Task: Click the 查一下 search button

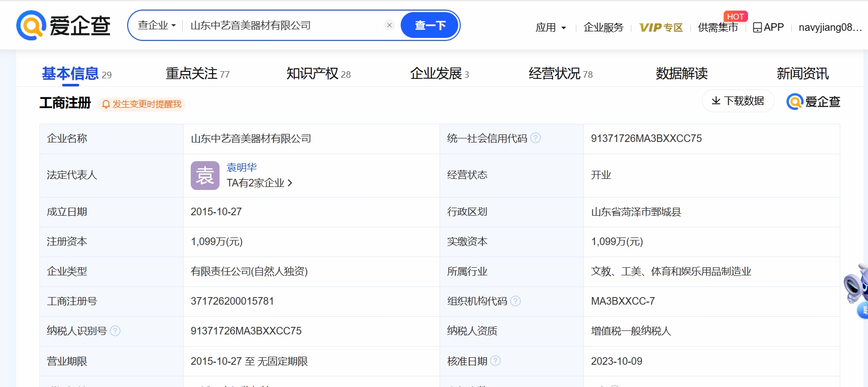Action: 430,25
